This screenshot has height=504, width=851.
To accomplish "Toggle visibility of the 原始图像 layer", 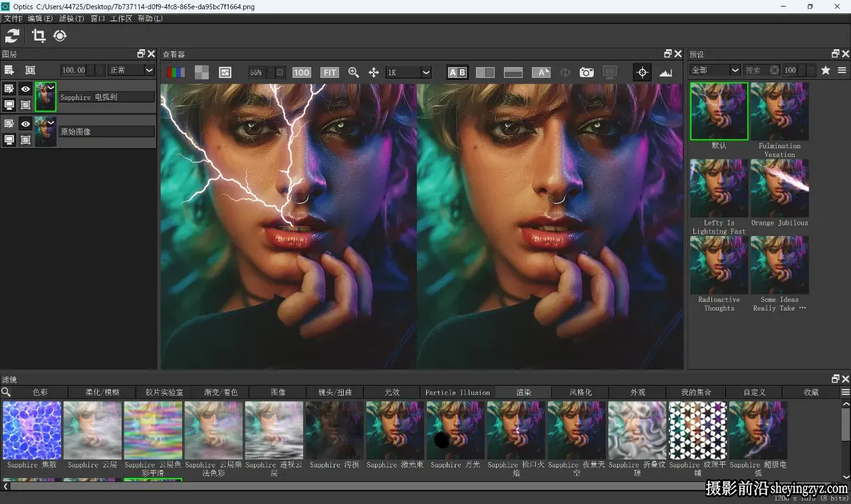I will 25,124.
